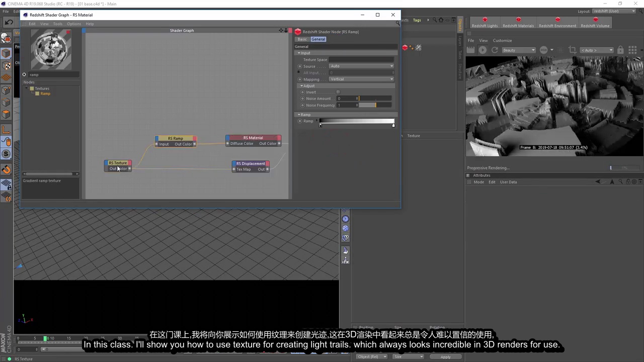
Task: Click the Redshift object tag red cube
Action: (x=405, y=48)
